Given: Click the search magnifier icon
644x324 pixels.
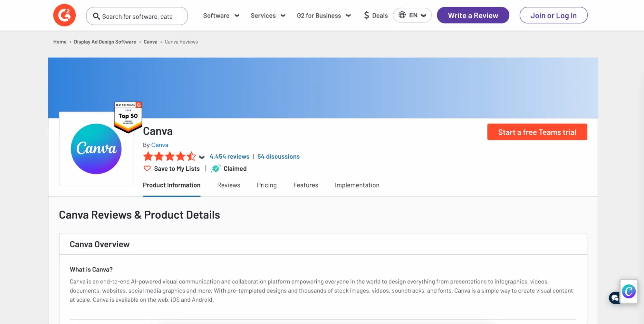Looking at the screenshot, I should tap(96, 16).
